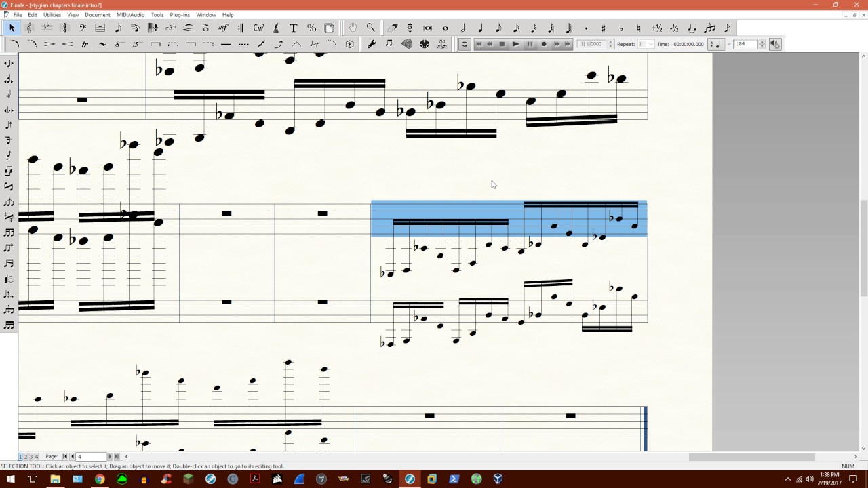Select the slur smart shape
Screen dimensions: 868x488
[14, 44]
